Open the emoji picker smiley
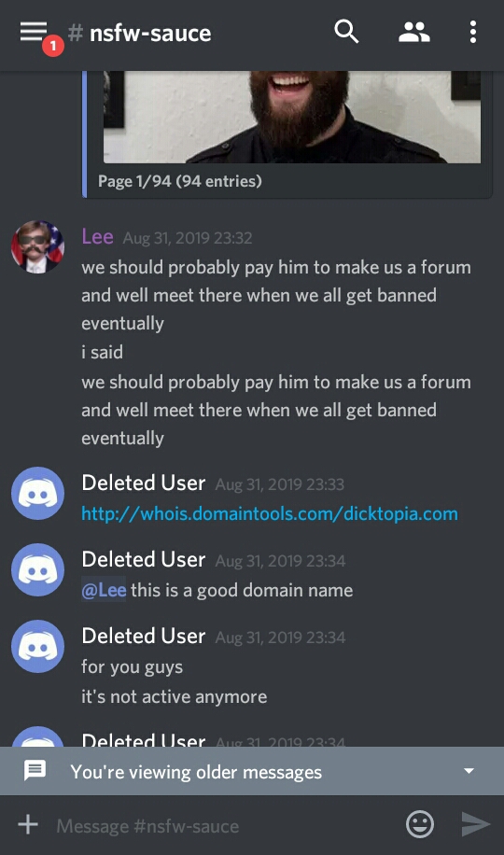 420,824
